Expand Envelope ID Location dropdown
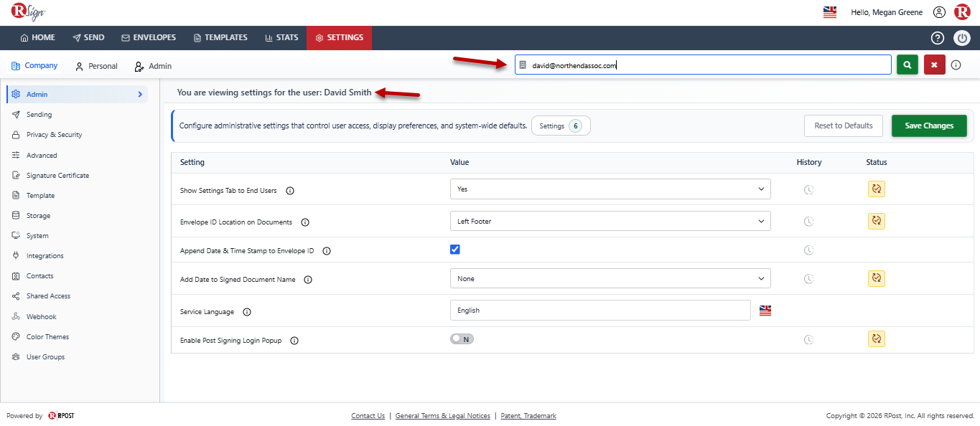 (x=610, y=221)
